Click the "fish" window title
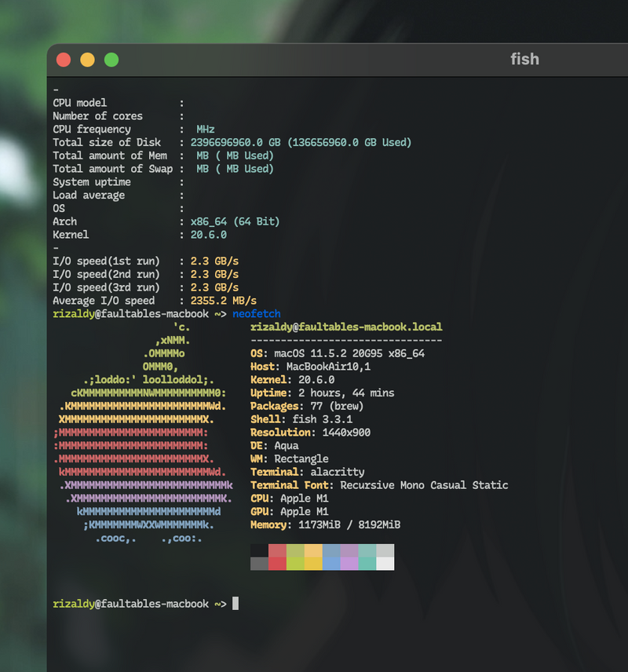This screenshot has height=672, width=628. point(524,60)
